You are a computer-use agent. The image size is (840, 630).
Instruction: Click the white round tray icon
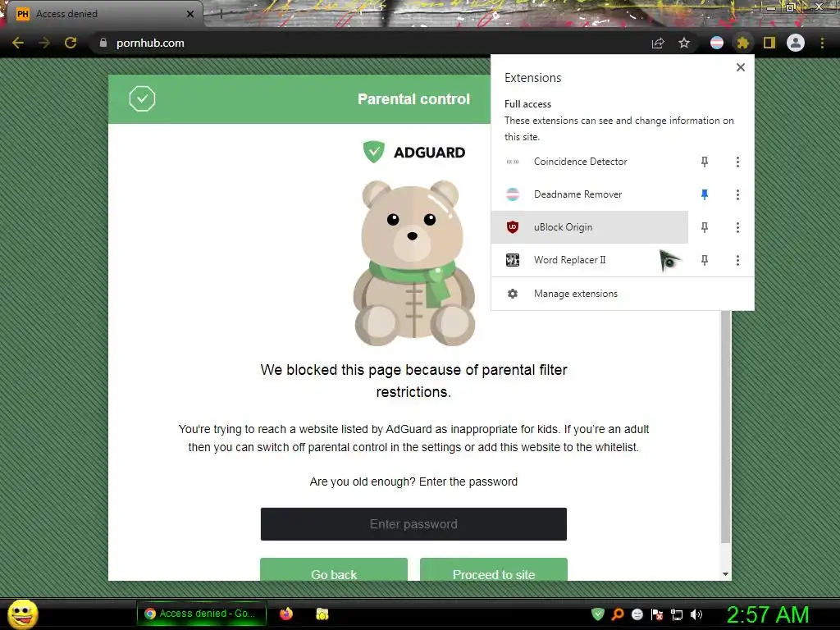pos(637,614)
